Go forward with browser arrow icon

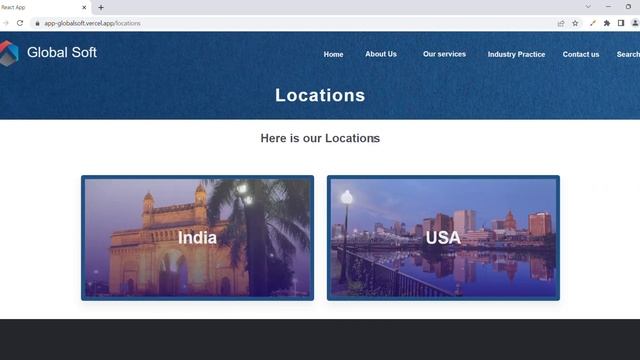pyautogui.click(x=5, y=23)
